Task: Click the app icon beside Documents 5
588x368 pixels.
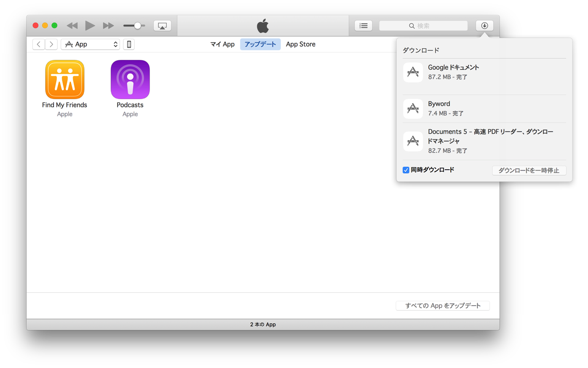Action: click(x=413, y=141)
